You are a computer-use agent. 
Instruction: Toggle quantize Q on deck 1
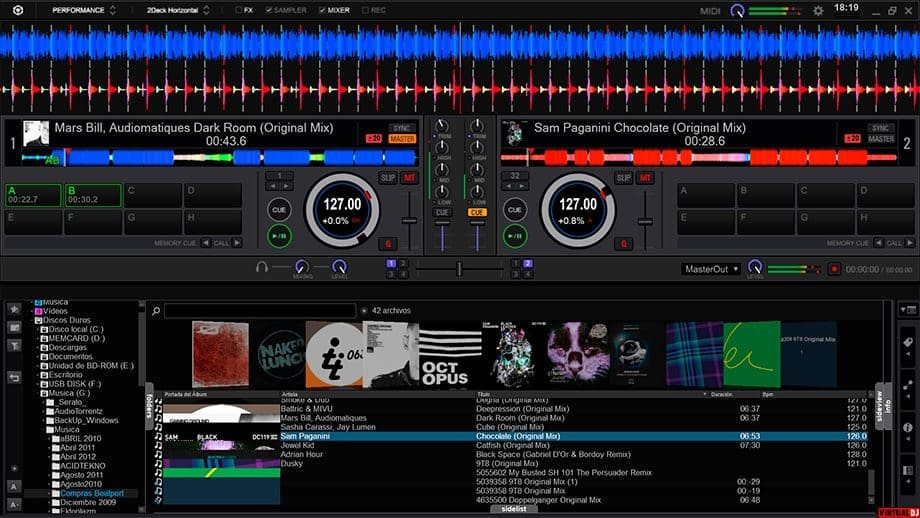(388, 243)
